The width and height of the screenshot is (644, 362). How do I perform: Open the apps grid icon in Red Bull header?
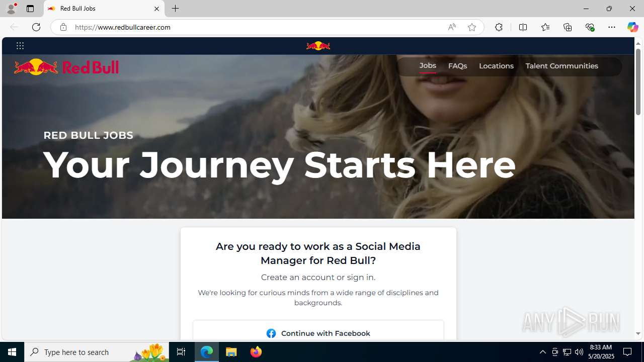point(20,46)
